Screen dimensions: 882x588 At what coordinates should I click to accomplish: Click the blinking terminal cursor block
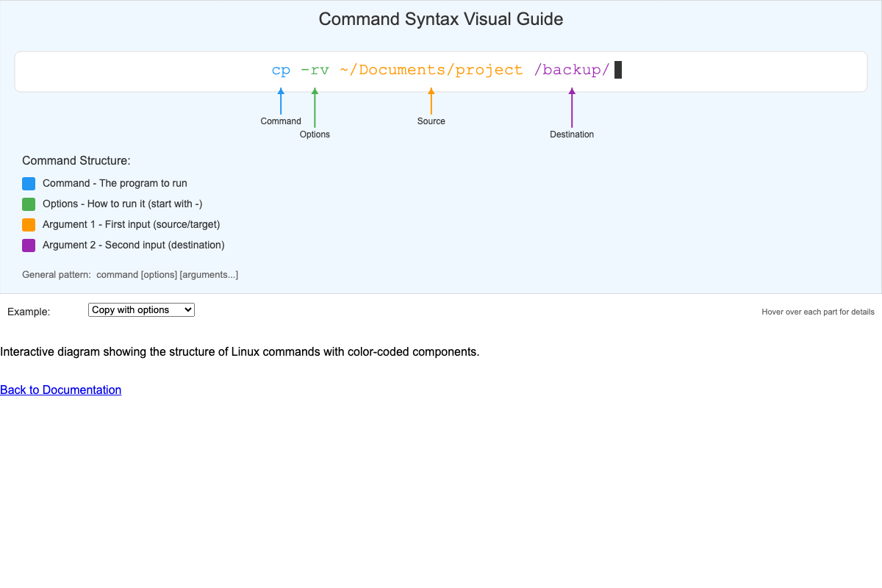(x=618, y=69)
